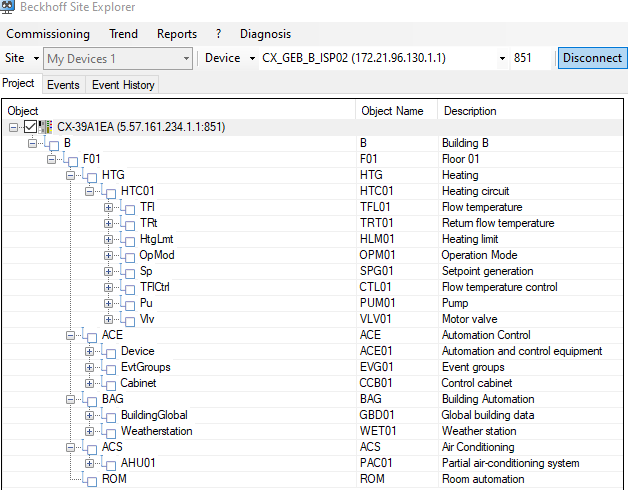The height and width of the screenshot is (490, 628).
Task: Collapse the HTC01 heating circuit node
Action: pos(89,192)
